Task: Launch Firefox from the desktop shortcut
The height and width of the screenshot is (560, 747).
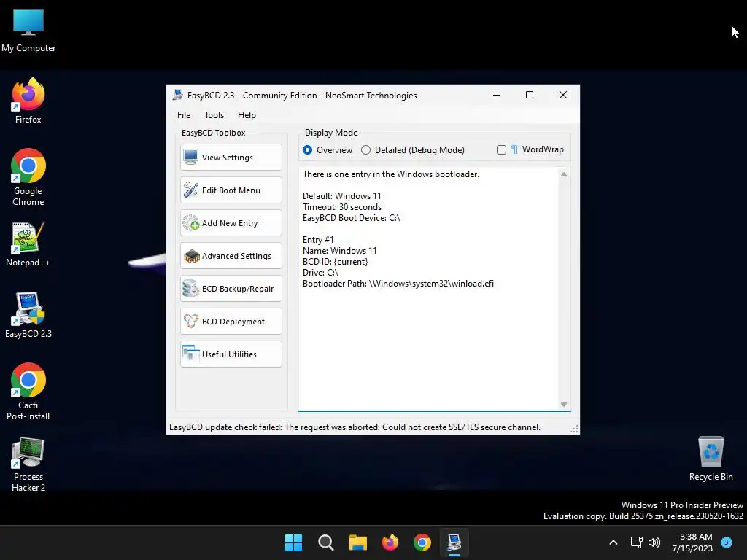Action: pos(28,101)
